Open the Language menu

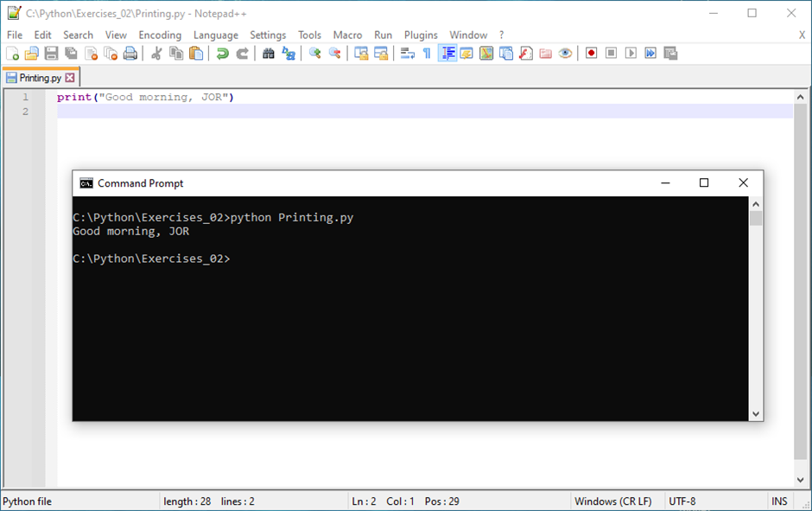[215, 35]
